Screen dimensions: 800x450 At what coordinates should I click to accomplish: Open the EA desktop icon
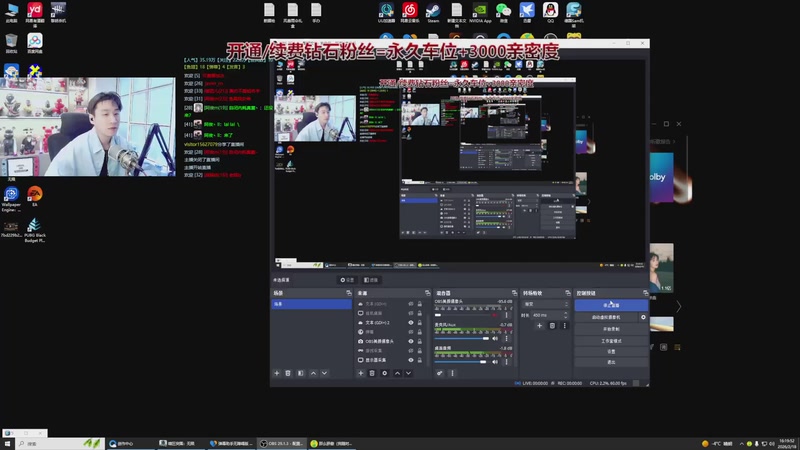point(35,196)
